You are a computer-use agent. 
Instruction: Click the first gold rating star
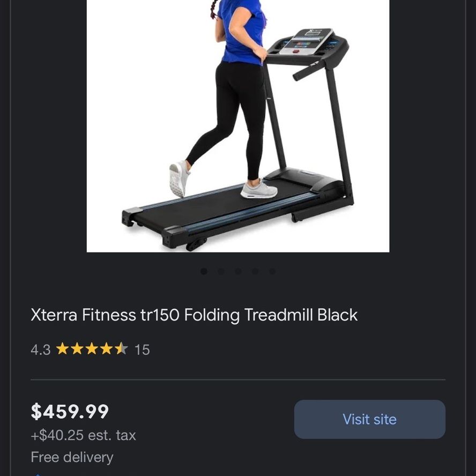63,348
